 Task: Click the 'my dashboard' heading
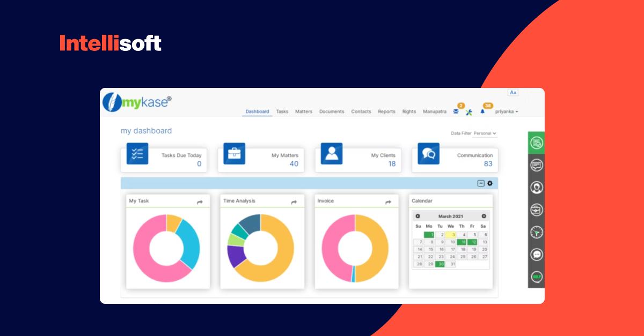[x=147, y=131]
